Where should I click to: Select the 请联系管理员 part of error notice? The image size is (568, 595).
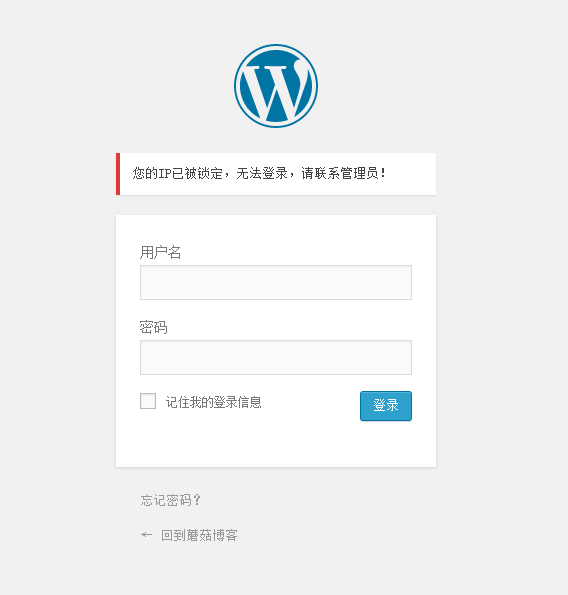340,173
